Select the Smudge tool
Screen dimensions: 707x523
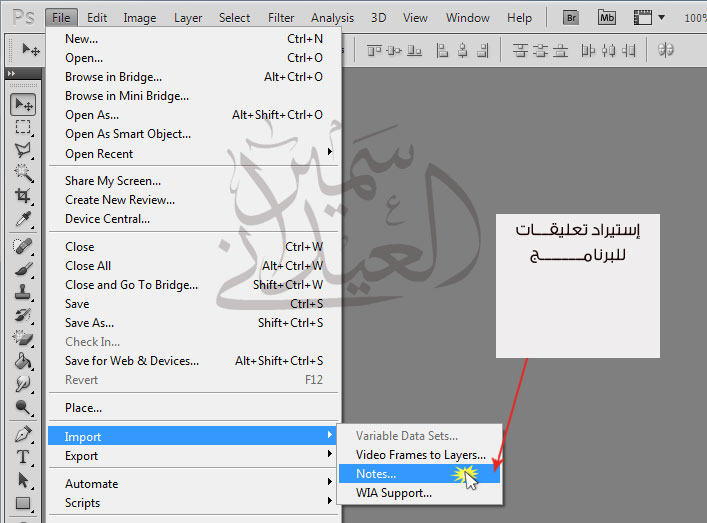[x=23, y=384]
